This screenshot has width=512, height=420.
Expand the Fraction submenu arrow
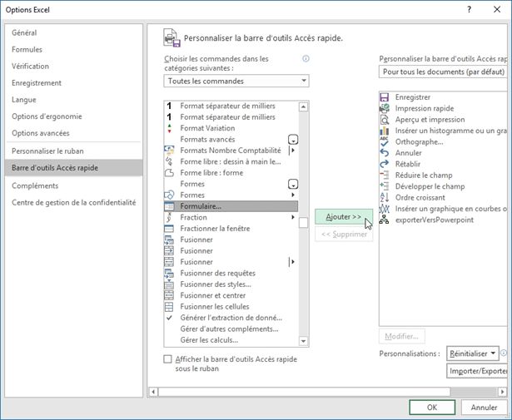293,217
